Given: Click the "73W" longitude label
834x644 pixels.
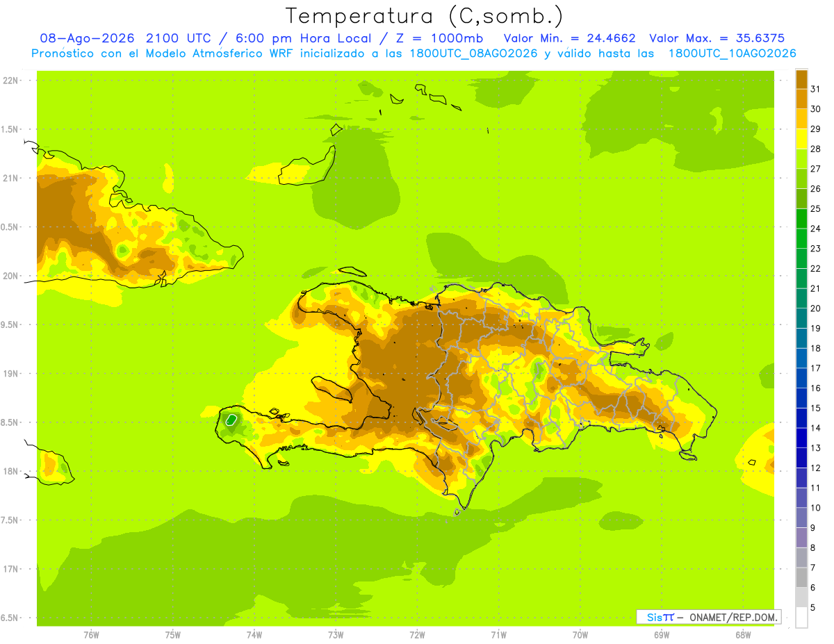Looking at the screenshot, I should [336, 635].
